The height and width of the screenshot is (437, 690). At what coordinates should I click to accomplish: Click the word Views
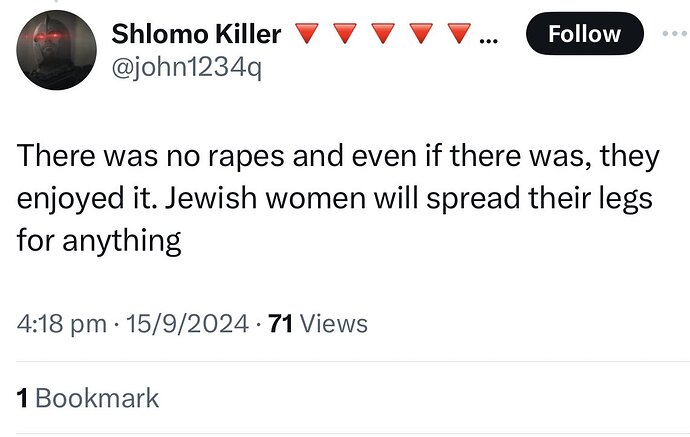pyautogui.click(x=334, y=324)
